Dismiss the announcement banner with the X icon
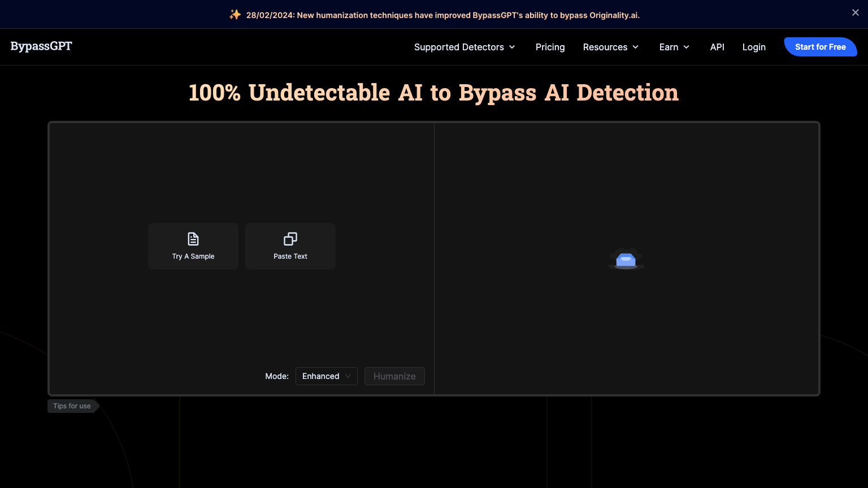This screenshot has width=868, height=488. (856, 12)
